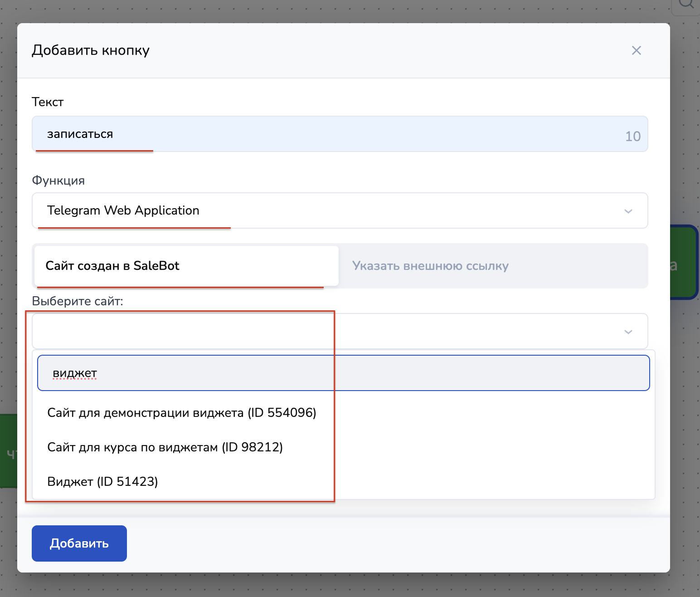Click green block on right edge of canvas
Viewport: 700px width, 597px height.
pos(685,263)
